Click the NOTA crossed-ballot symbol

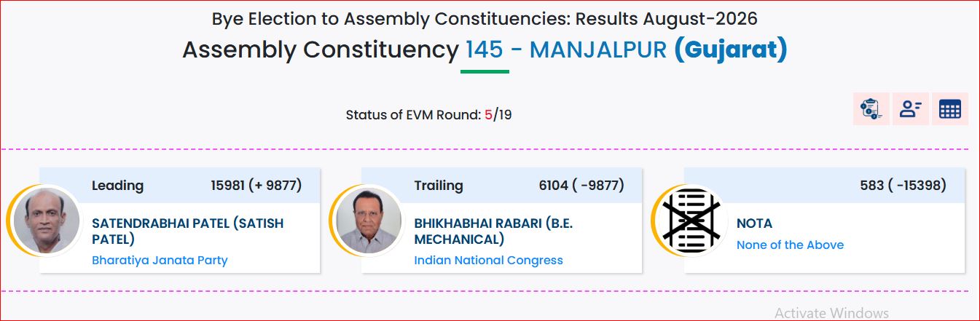[691, 220]
